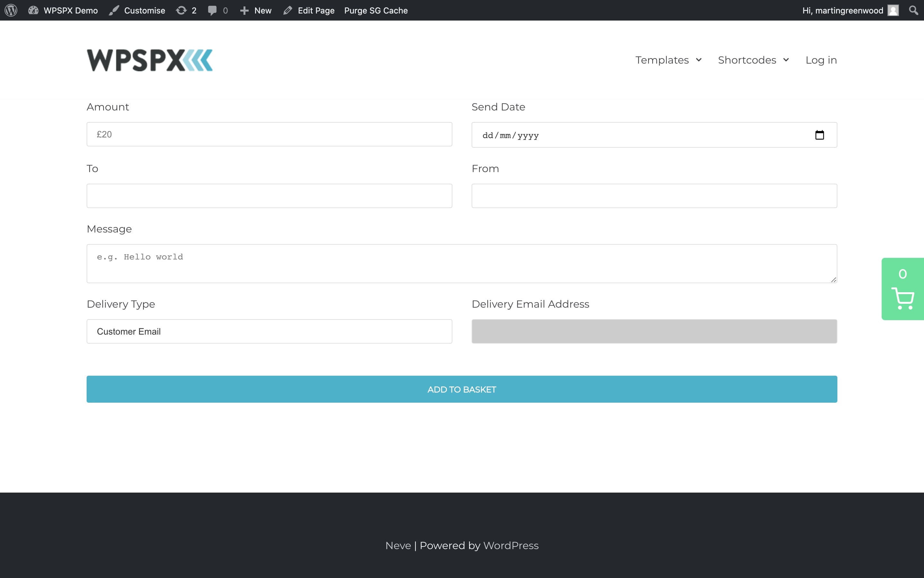Click Customise in the admin bar

(x=137, y=10)
